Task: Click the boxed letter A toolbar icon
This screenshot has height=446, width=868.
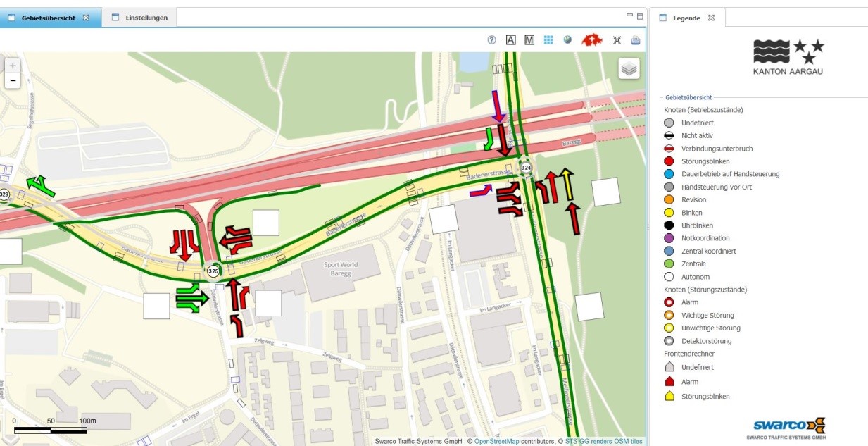Action: tap(511, 40)
